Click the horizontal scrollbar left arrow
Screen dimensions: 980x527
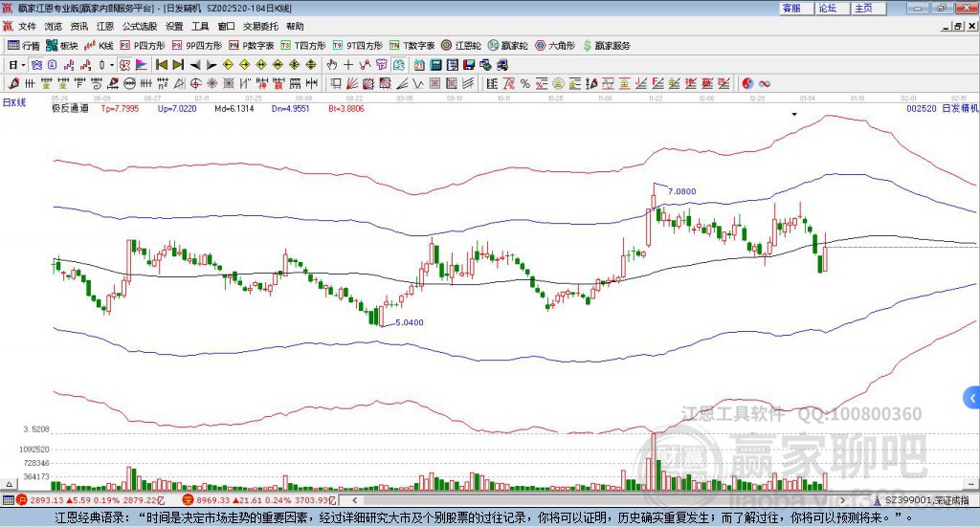(x=354, y=500)
